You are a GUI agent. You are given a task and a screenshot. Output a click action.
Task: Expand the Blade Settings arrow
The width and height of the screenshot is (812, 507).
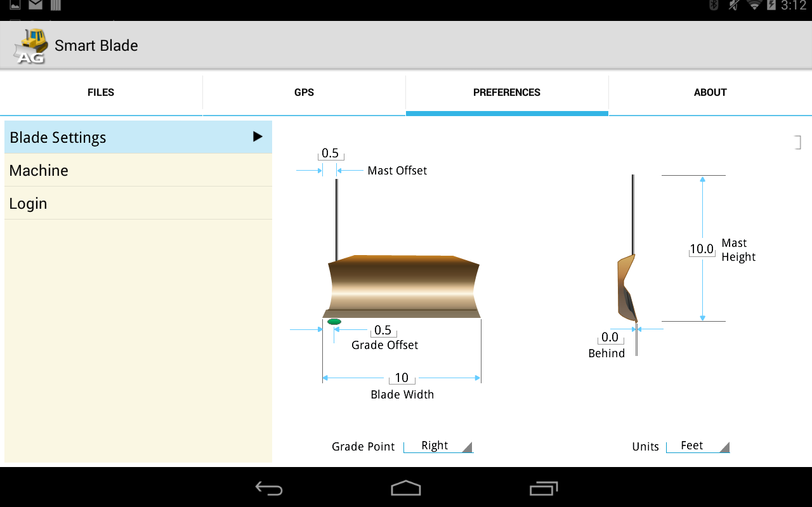[x=258, y=136]
